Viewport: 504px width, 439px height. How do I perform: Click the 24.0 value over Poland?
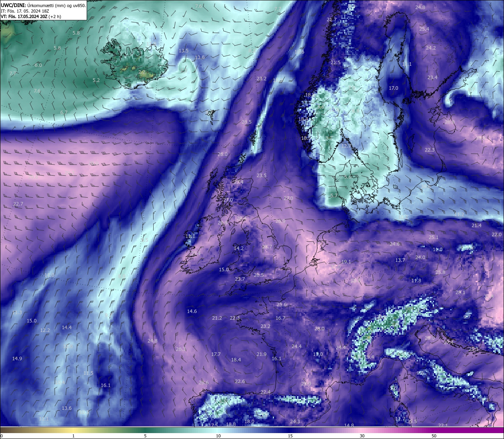tap(420, 257)
